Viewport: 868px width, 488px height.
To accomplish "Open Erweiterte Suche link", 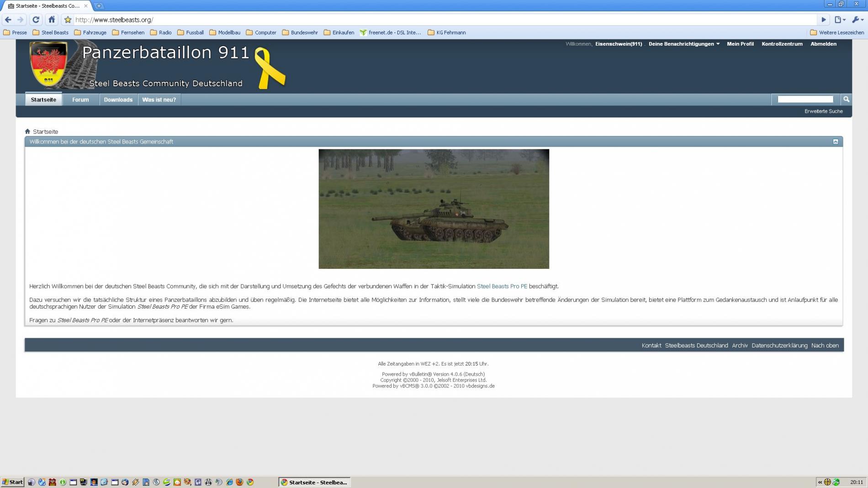I will pyautogui.click(x=823, y=111).
